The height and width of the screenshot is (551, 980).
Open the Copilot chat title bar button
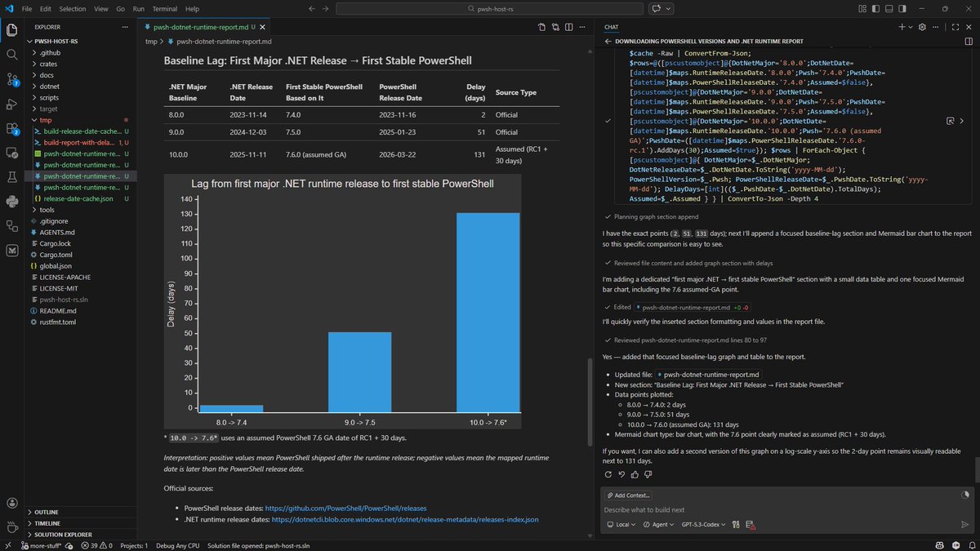click(x=656, y=8)
